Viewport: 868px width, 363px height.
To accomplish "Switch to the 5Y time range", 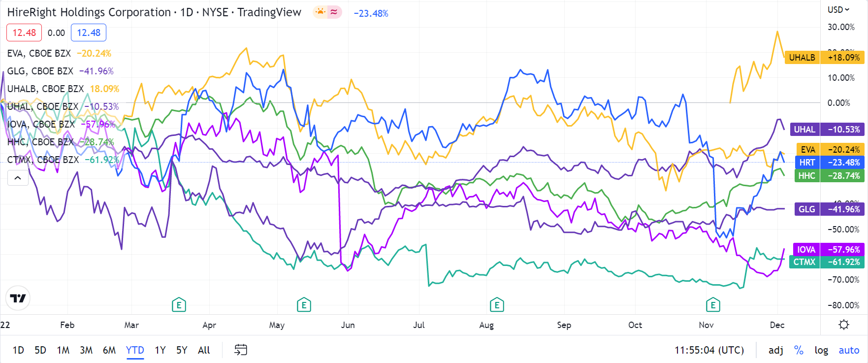I will (182, 350).
